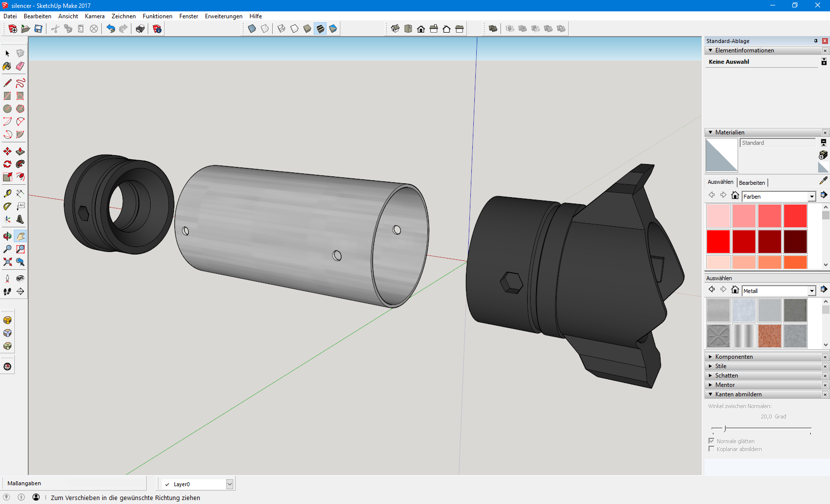Toggle the secondary material selection pane

click(823, 142)
